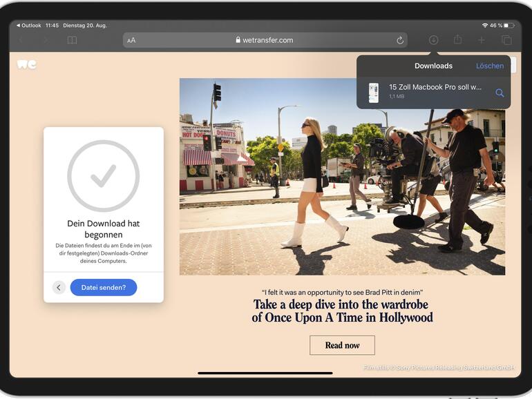Reload the page with refresh icon
The height and width of the screenshot is (399, 532).
tap(400, 40)
